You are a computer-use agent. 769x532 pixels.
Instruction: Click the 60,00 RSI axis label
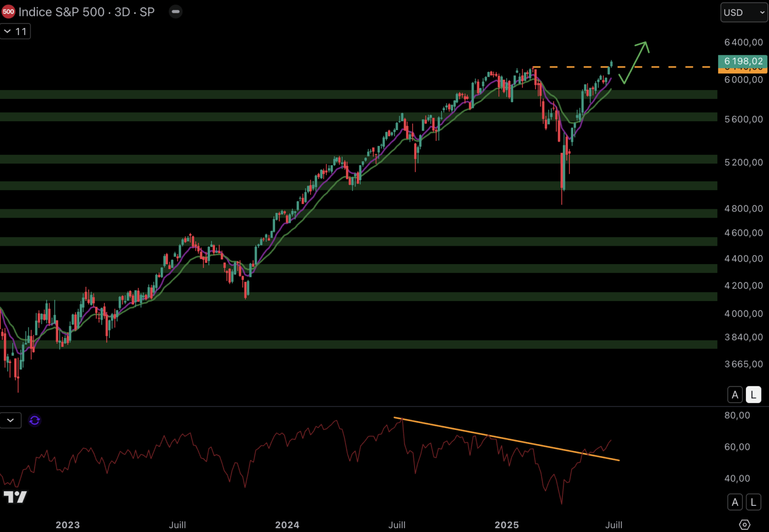(x=737, y=447)
